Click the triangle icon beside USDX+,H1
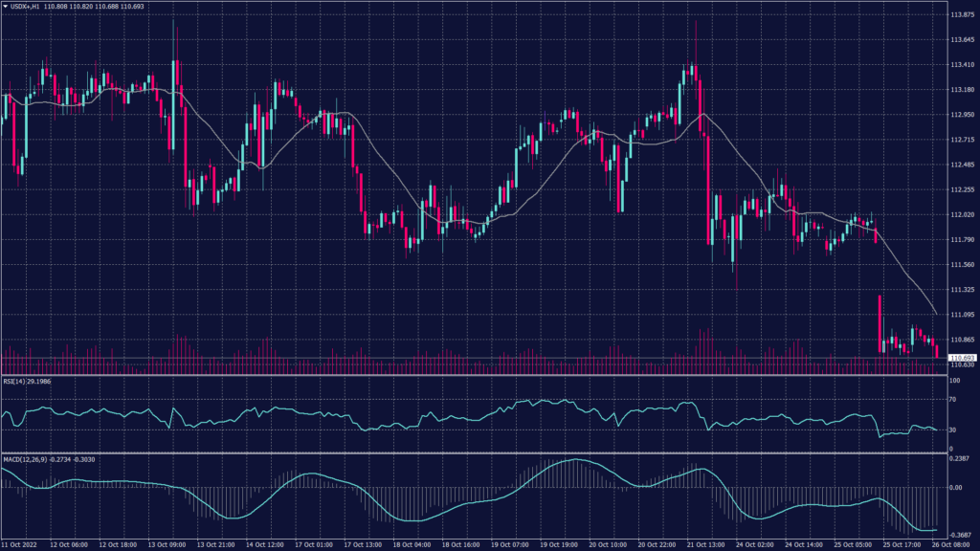Image resolution: width=980 pixels, height=551 pixels. click(6, 7)
